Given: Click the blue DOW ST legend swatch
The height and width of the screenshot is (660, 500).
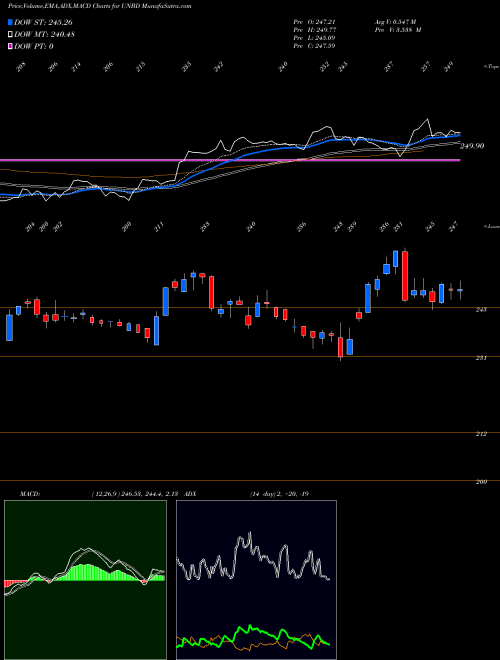Looking at the screenshot, I should (x=10, y=22).
